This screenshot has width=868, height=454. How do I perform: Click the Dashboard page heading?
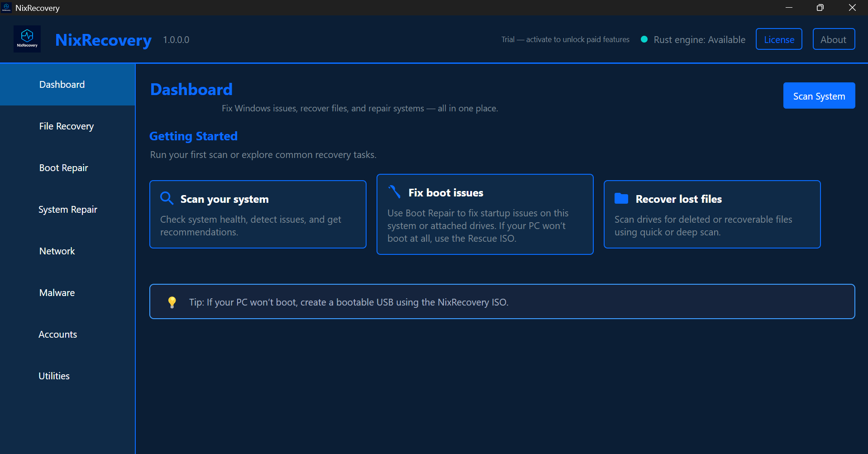(x=191, y=89)
